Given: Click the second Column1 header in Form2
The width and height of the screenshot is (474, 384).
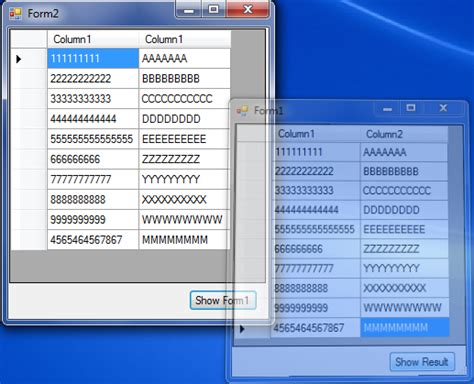Looking at the screenshot, I should [184, 39].
